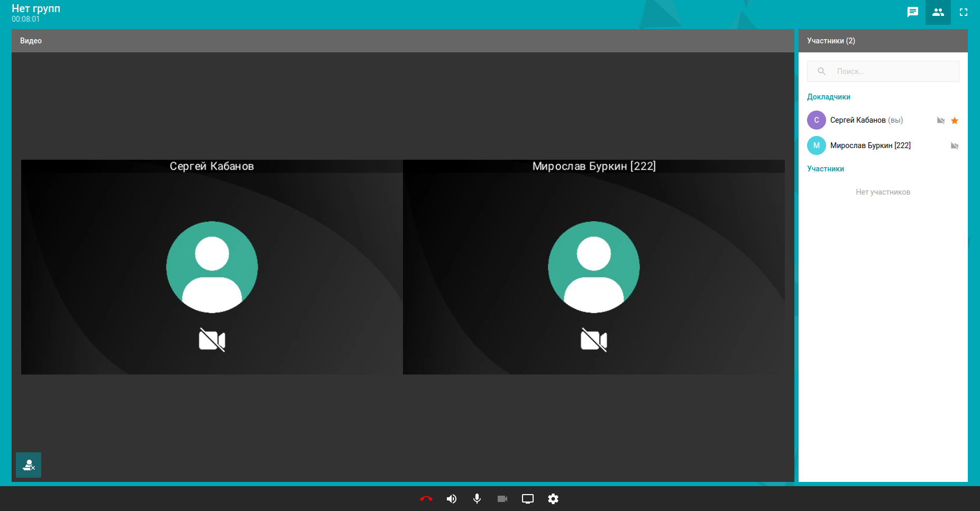Toggle the microphone on or off
Image resolution: width=980 pixels, height=511 pixels.
point(477,499)
